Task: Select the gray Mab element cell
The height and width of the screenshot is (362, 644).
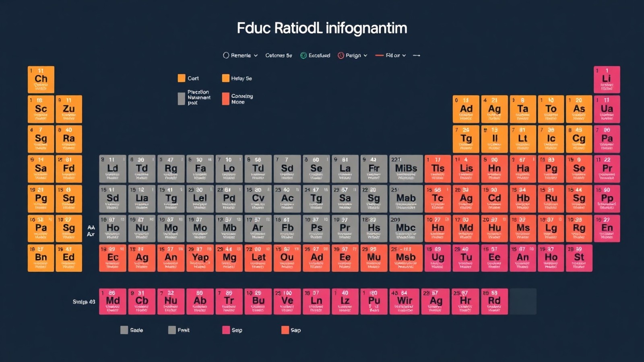Action: pyautogui.click(x=406, y=198)
